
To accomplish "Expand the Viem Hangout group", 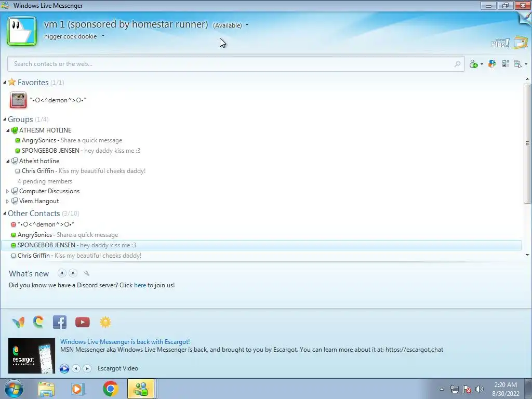I will click(x=7, y=201).
